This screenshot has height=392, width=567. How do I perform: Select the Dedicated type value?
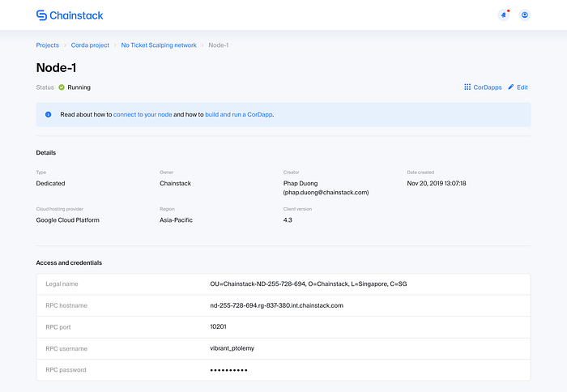click(50, 183)
